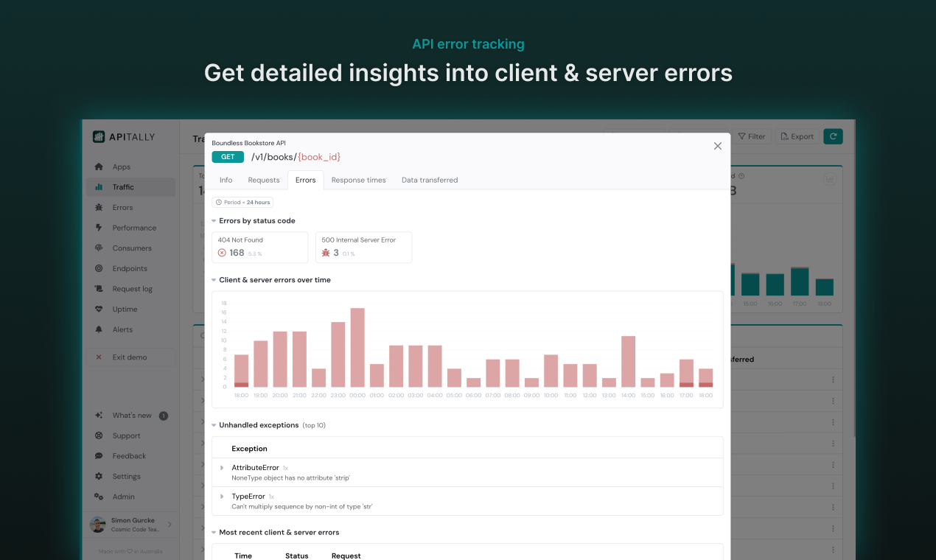Click the teal refresh button

833,136
